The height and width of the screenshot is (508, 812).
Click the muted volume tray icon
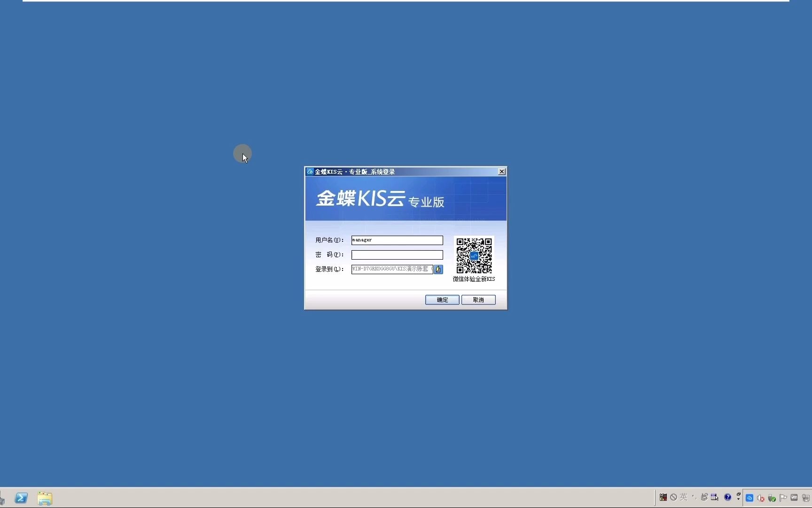coord(760,498)
